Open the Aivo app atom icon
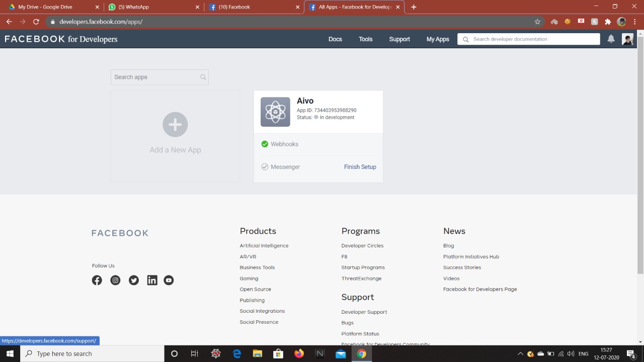This screenshot has width=644, height=362. [x=275, y=112]
